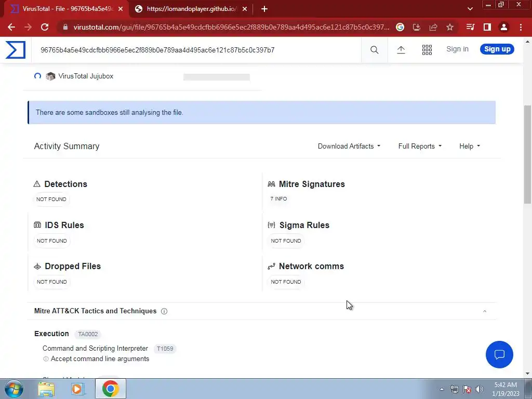Open the Google Lens icon in address bar
The width and height of the screenshot is (532, 399).
tap(400, 27)
